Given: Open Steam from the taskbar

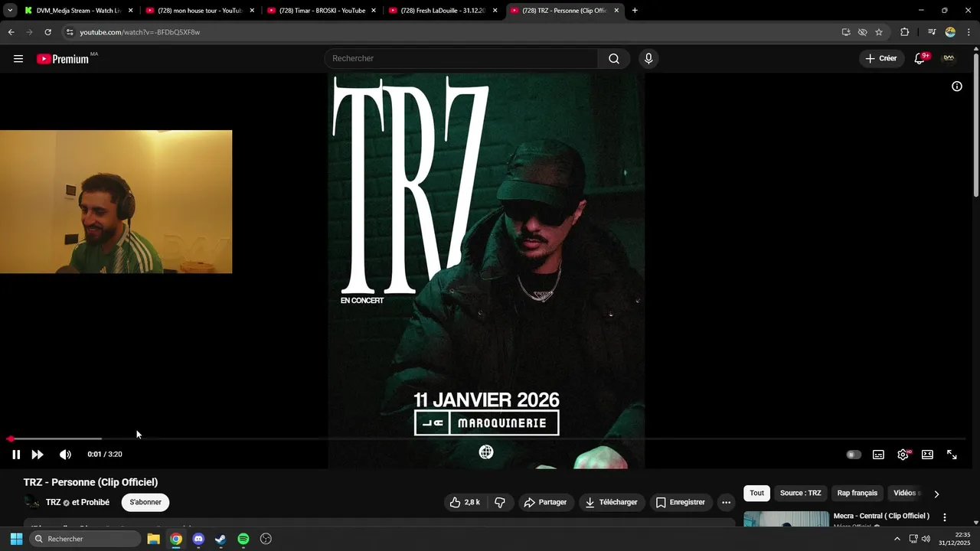Looking at the screenshot, I should pos(220,539).
